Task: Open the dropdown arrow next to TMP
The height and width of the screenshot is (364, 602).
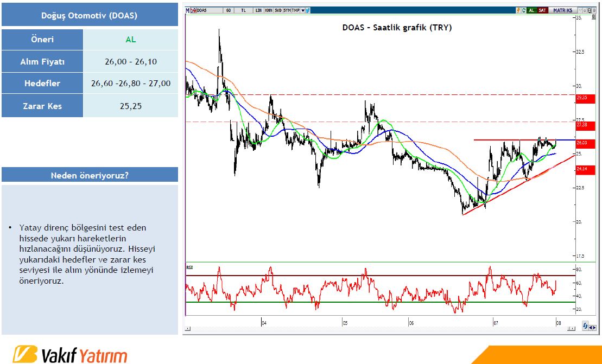Action: coord(302,10)
